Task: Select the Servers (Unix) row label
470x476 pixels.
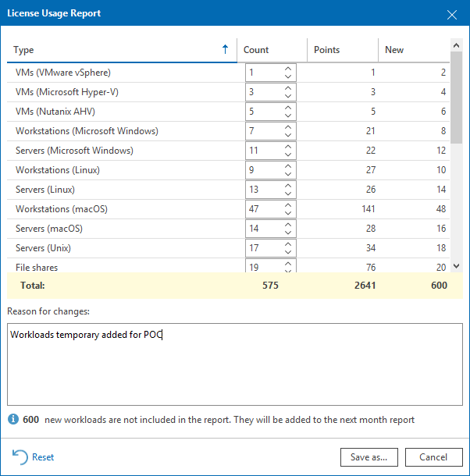Action: (43, 248)
